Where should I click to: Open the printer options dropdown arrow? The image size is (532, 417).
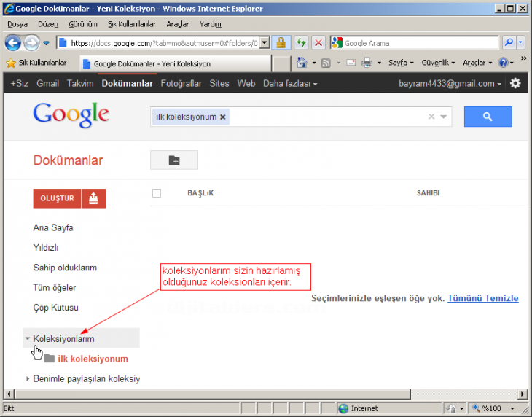pos(379,63)
